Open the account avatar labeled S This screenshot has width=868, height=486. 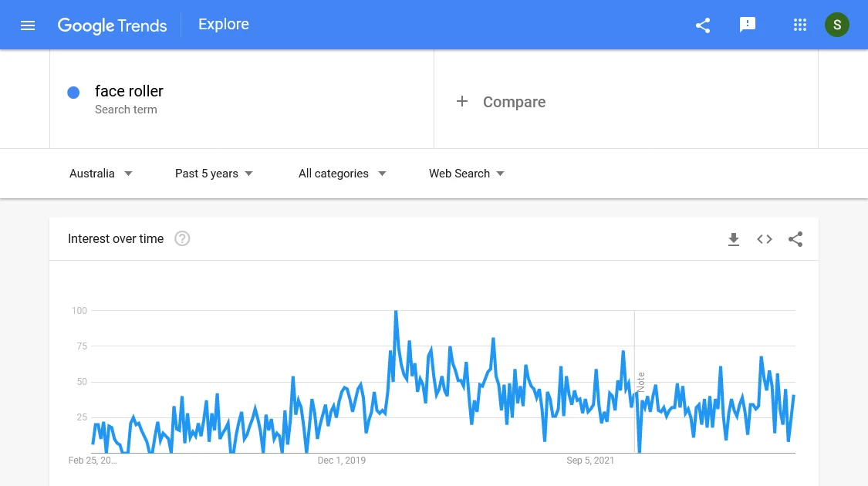[x=836, y=25]
